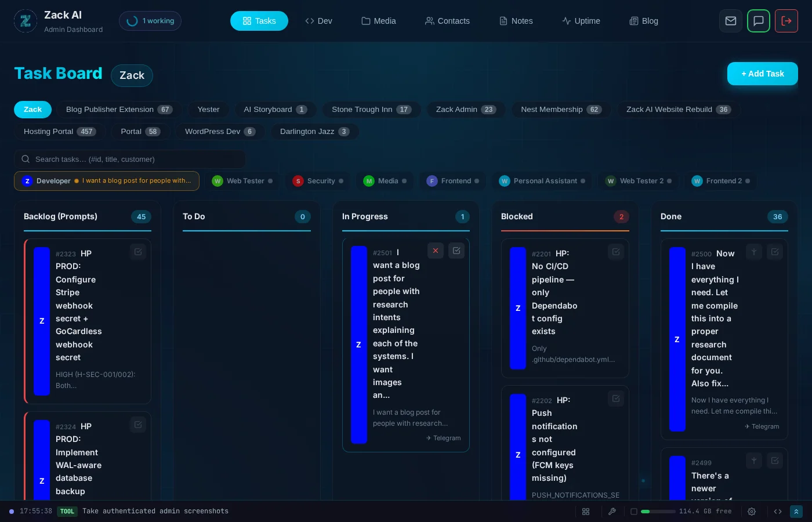Open the email inbox icon

731,21
